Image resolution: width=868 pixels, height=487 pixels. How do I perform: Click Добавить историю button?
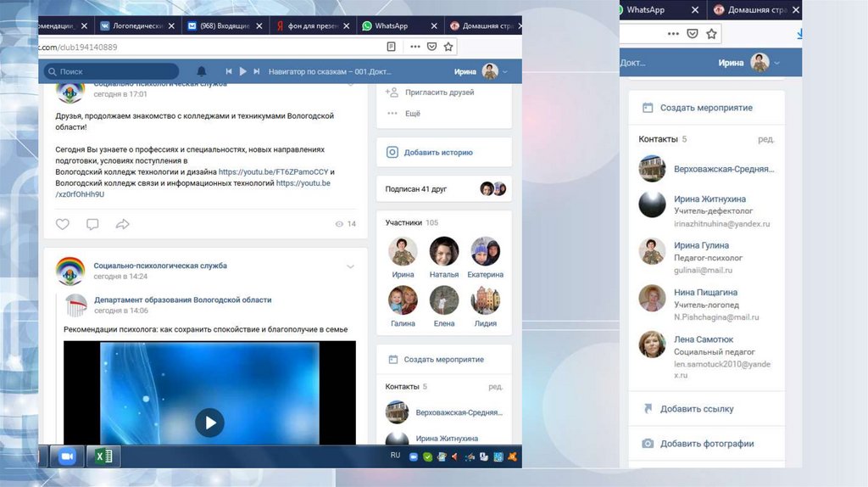coord(437,153)
